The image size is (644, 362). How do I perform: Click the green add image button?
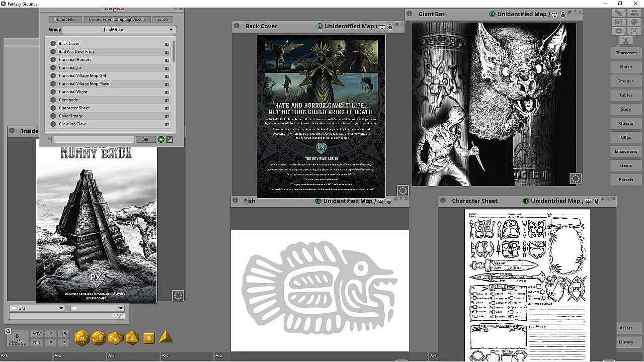pyautogui.click(x=161, y=139)
